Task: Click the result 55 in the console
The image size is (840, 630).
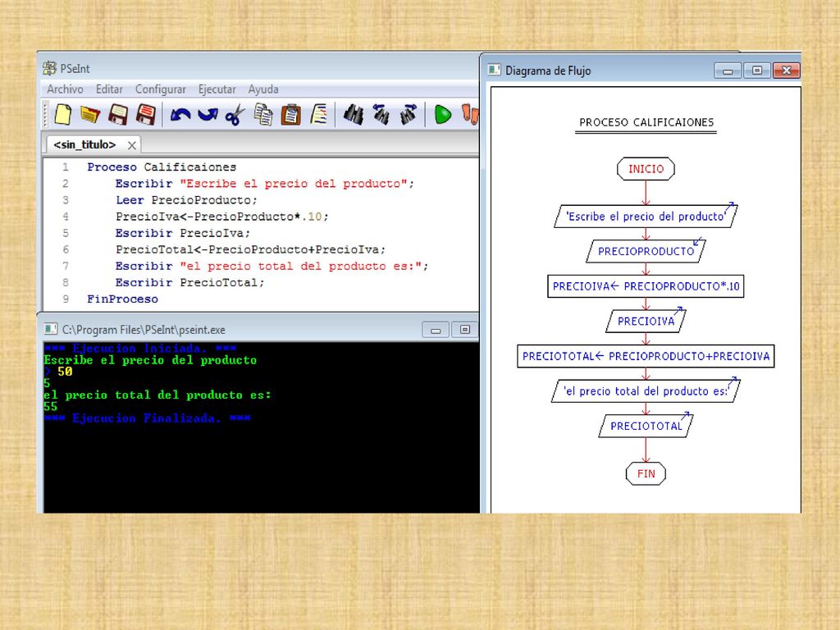Action: (x=50, y=406)
